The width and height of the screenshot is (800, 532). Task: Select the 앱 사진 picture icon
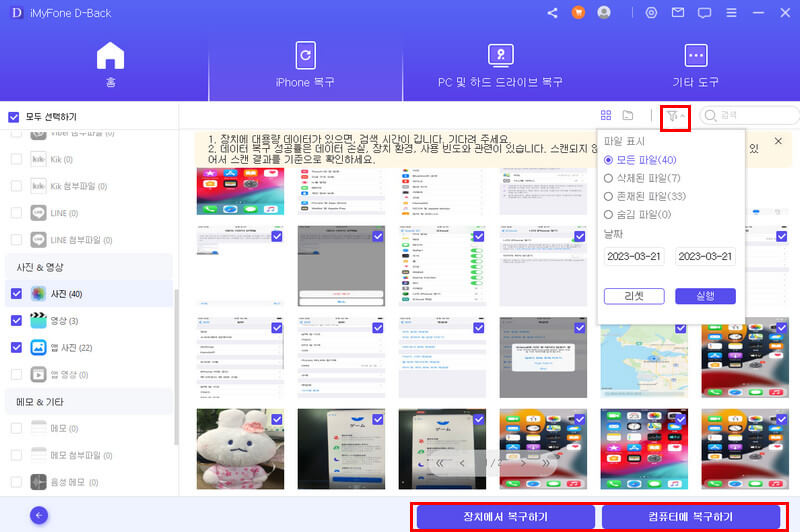click(38, 347)
